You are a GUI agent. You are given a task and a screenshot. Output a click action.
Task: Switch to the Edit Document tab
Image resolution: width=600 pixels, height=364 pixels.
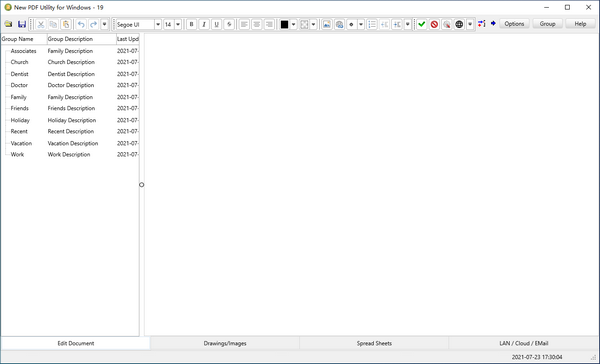click(x=76, y=343)
